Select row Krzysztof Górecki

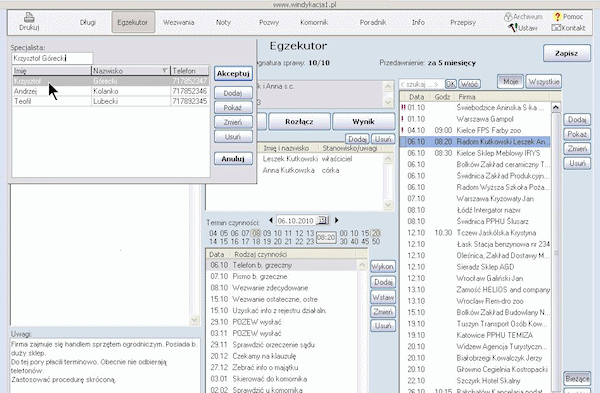[111, 81]
